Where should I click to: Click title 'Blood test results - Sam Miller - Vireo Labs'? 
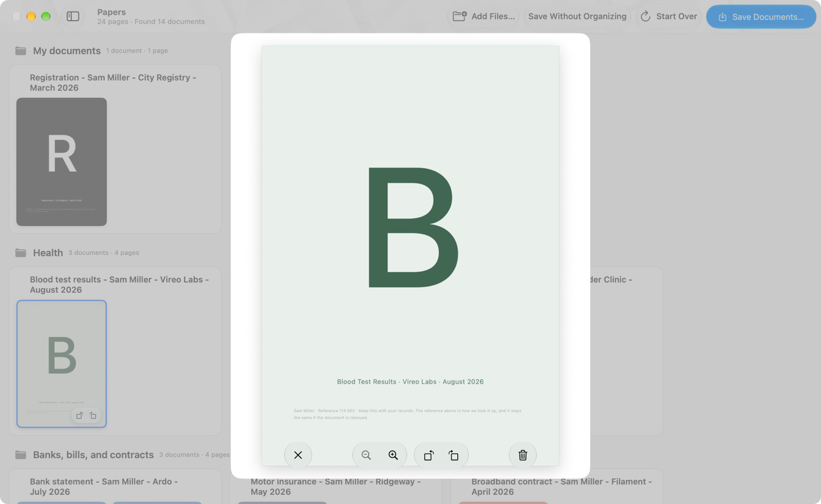[119, 285]
